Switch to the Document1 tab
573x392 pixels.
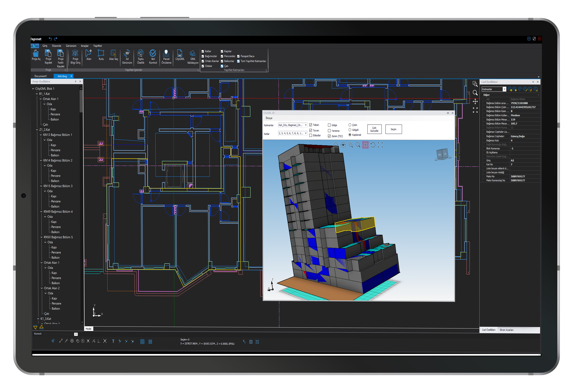pyautogui.click(x=41, y=76)
